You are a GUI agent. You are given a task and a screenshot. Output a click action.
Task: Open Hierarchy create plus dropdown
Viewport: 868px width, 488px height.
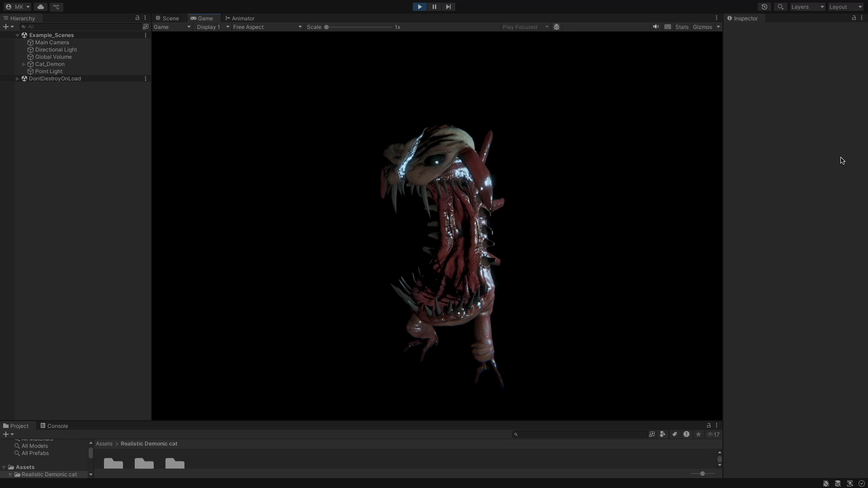coord(8,27)
